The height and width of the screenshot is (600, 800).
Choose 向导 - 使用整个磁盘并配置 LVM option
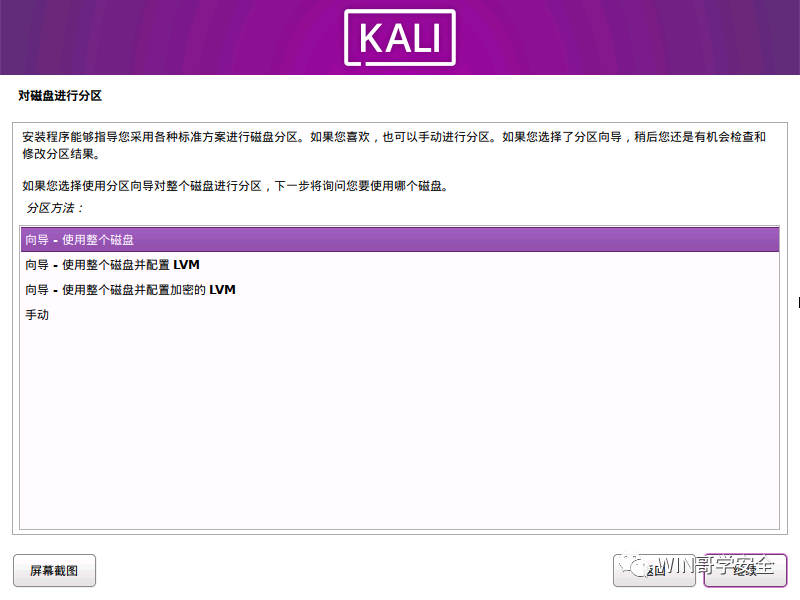click(399, 265)
